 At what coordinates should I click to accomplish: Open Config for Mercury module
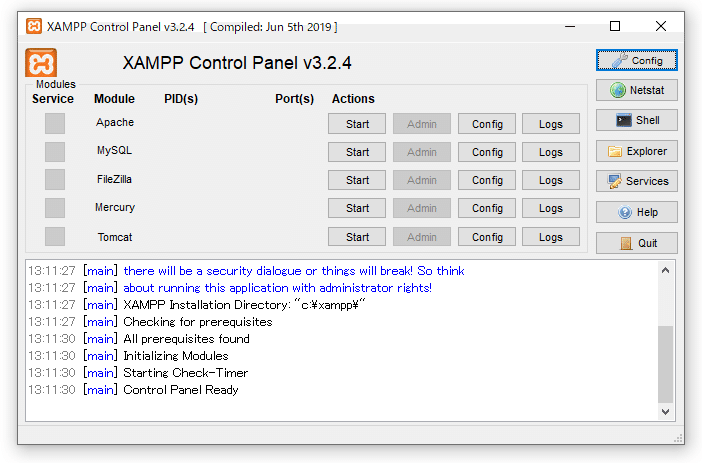click(487, 208)
